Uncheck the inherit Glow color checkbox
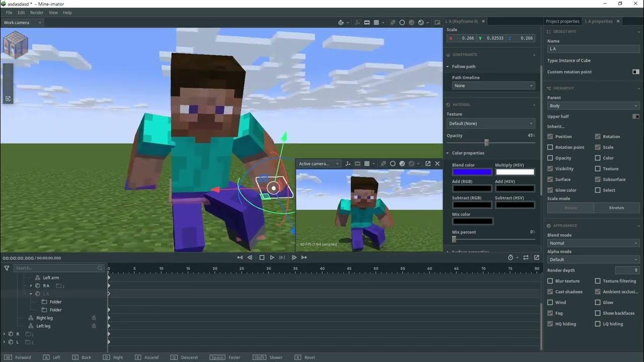 [550, 190]
